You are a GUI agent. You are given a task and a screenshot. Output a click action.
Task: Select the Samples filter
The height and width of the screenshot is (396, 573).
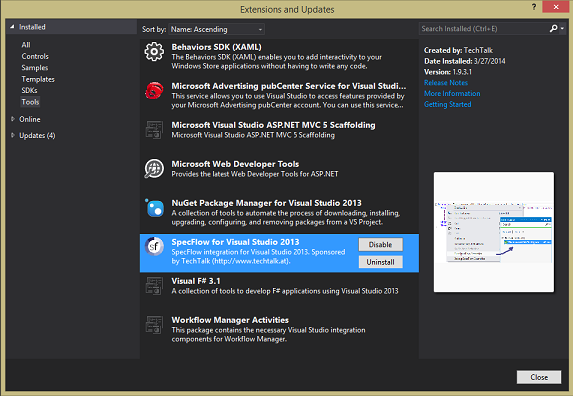(35, 68)
